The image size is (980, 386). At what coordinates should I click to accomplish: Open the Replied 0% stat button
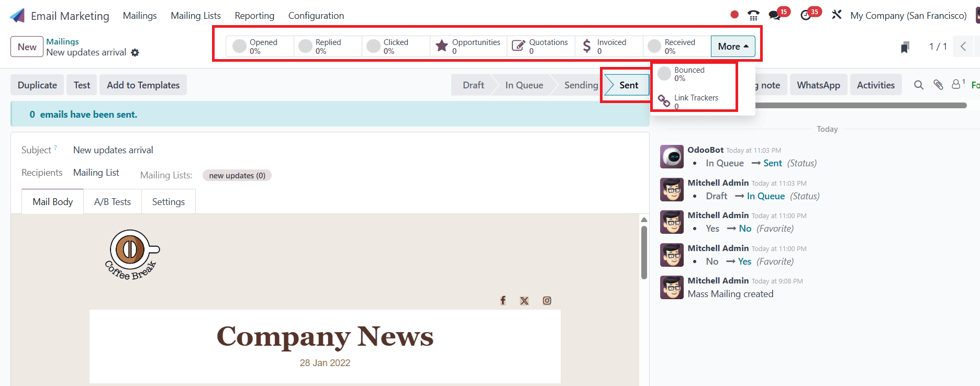point(328,46)
